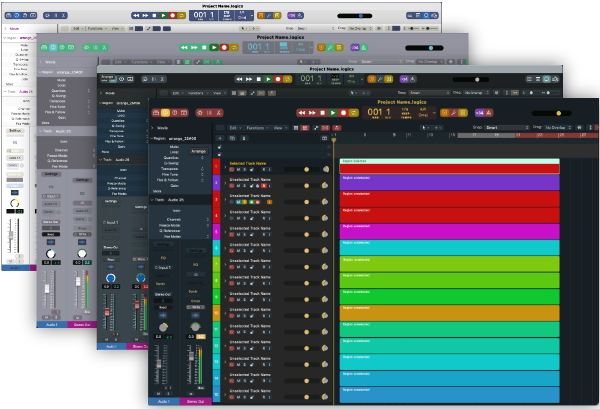Expand the Movie section in front inspector
Viewport: 600px width, 409px height.
coord(152,128)
